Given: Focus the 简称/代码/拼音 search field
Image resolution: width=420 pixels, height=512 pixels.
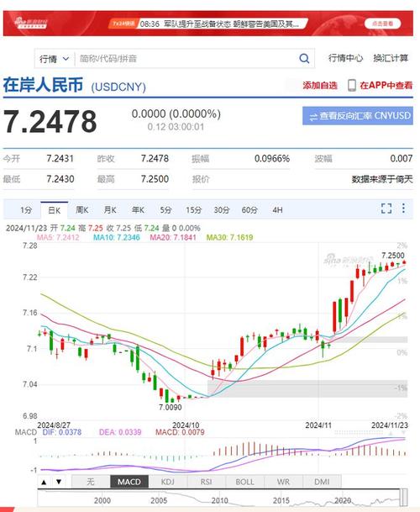Looking at the screenshot, I should coord(186,59).
